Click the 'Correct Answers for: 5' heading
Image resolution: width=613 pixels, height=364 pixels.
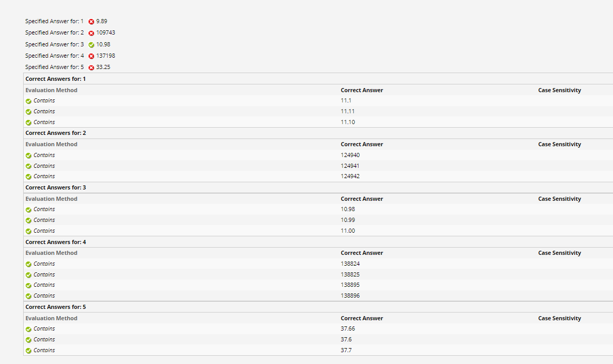(56, 307)
